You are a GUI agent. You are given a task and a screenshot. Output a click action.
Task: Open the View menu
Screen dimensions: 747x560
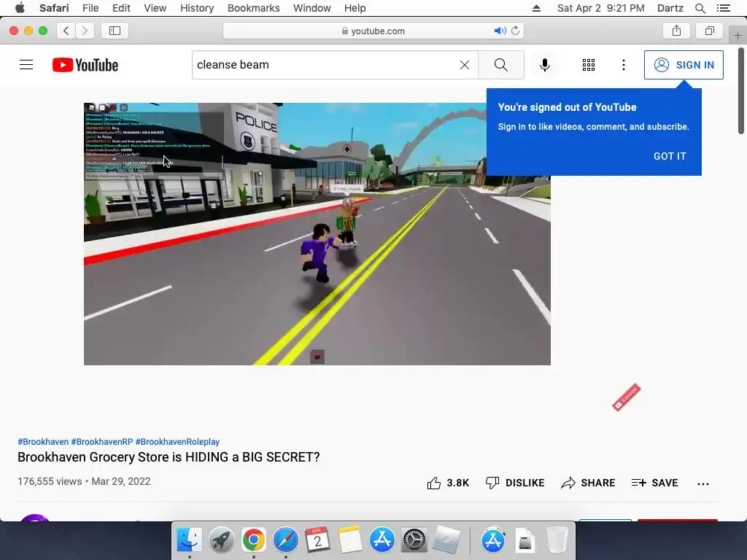tap(155, 8)
